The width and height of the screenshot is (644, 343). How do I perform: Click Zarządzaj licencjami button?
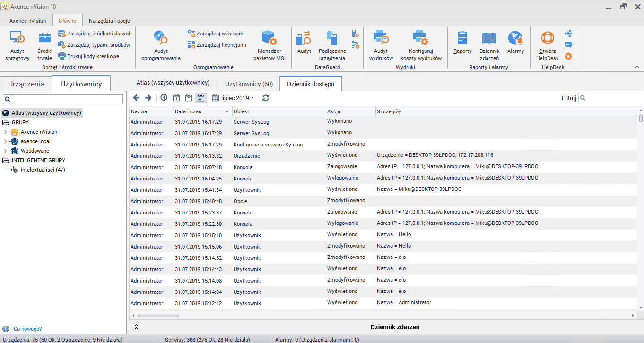pos(217,45)
